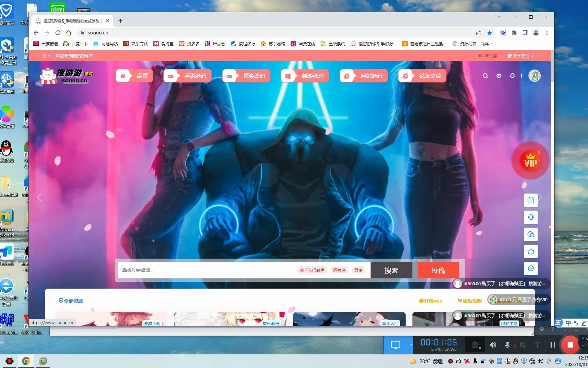Open Chrome three-dot menu
This screenshot has width=588, height=368.
547,33
